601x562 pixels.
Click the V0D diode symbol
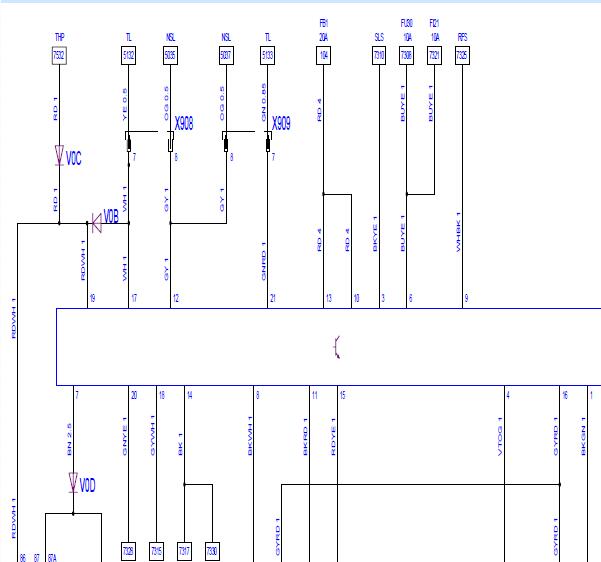coord(73,483)
